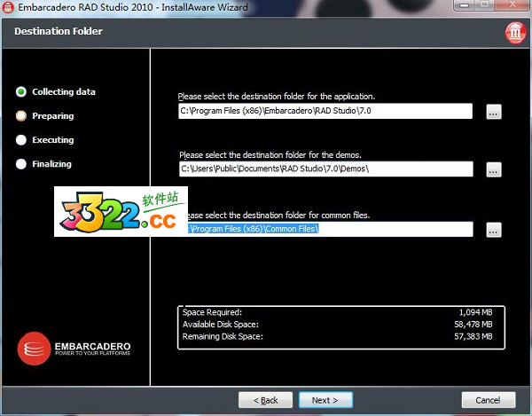Image resolution: width=532 pixels, height=416 pixels.
Task: Click the Next button
Action: (x=325, y=400)
